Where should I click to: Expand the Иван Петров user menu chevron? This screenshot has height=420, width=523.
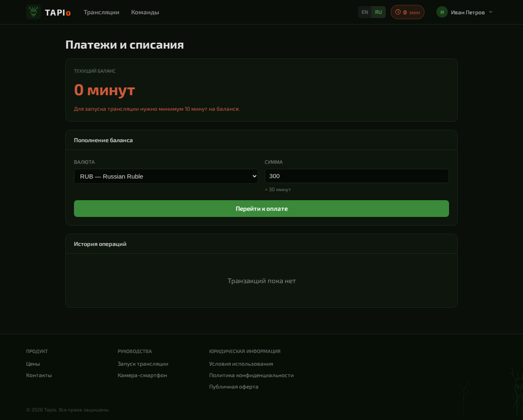(x=491, y=12)
